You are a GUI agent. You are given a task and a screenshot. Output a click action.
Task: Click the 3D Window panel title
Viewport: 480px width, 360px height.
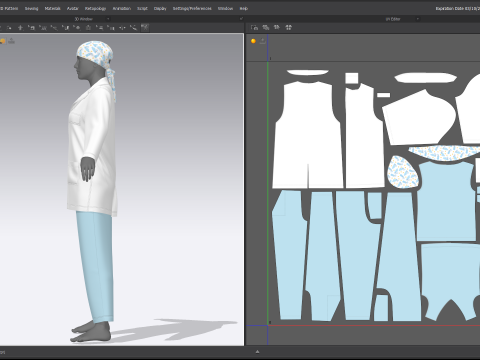point(83,19)
